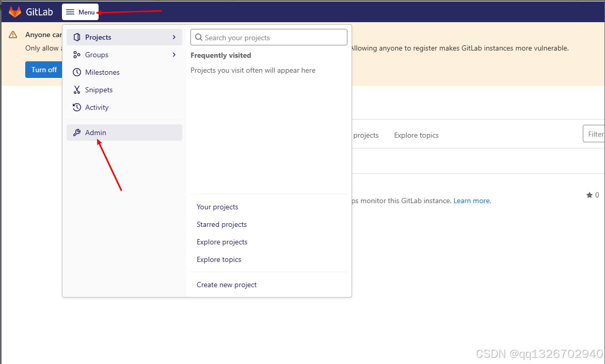This screenshot has height=364, width=605.
Task: Open the Menu hamburger button
Action: (80, 12)
